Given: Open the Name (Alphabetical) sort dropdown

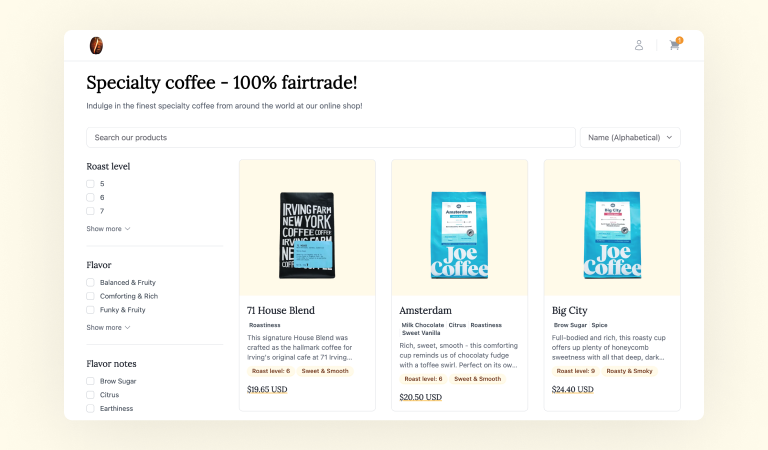Looking at the screenshot, I should (x=630, y=138).
